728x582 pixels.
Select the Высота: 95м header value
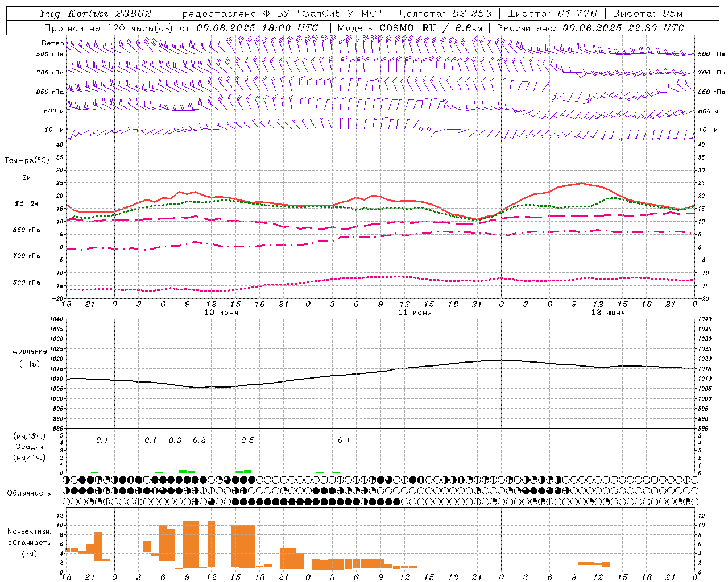point(648,14)
